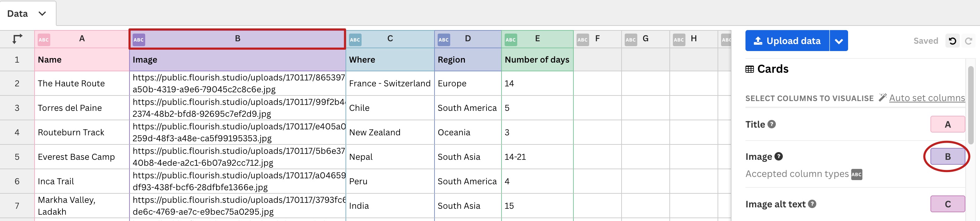Click the ABC type icon in column C header
The width and height of the screenshot is (980, 221).
tap(355, 40)
